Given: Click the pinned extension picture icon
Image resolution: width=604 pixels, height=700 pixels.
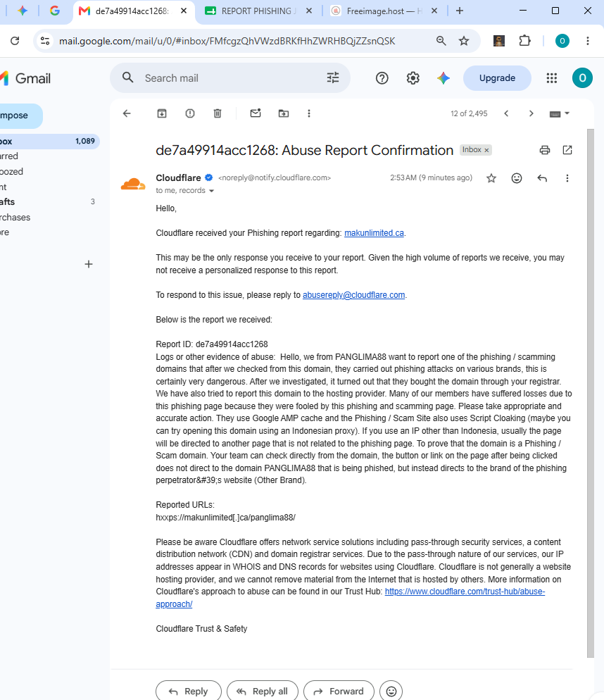Looking at the screenshot, I should [x=499, y=41].
